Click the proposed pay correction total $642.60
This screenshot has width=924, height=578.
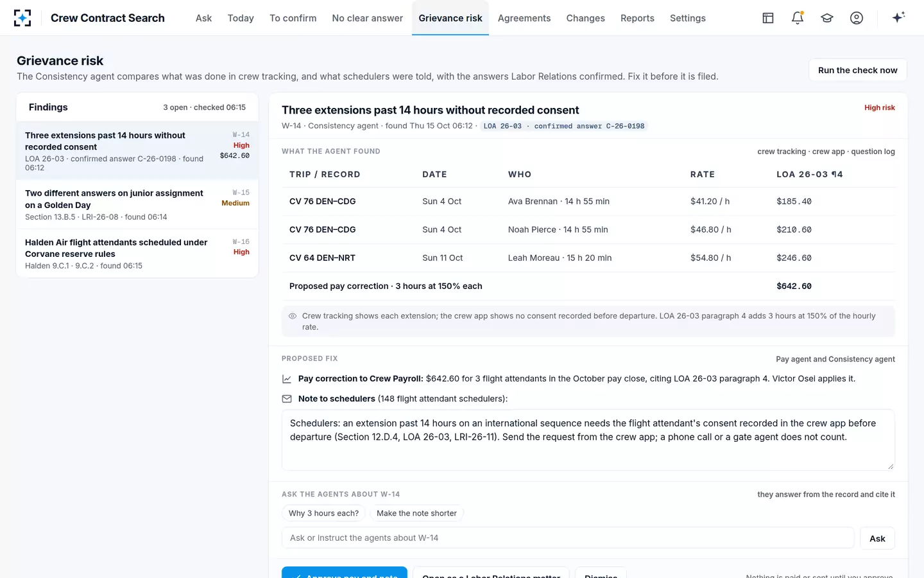[794, 286]
